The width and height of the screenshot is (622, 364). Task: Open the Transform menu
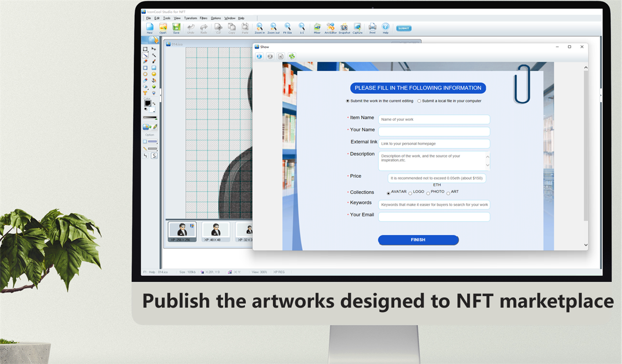click(190, 18)
